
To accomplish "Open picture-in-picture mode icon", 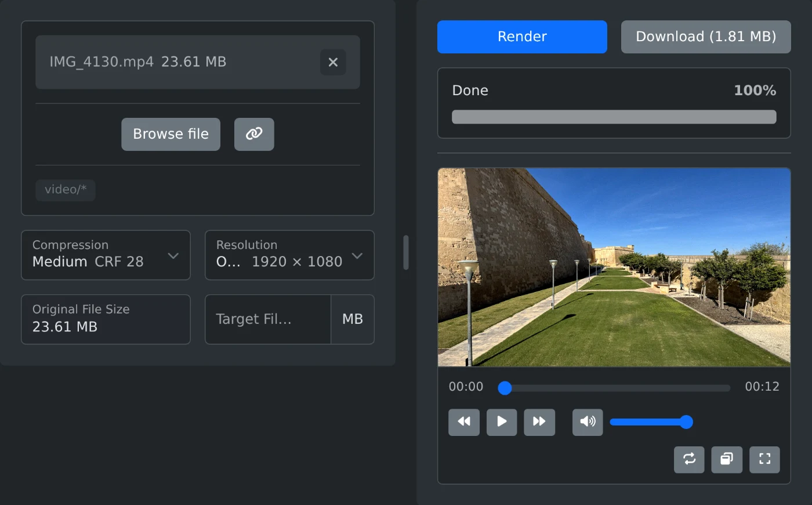I will coord(727,460).
